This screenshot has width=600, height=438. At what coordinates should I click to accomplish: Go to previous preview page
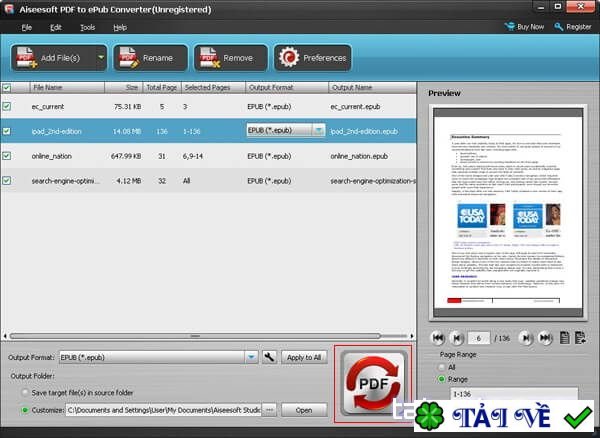coord(456,338)
